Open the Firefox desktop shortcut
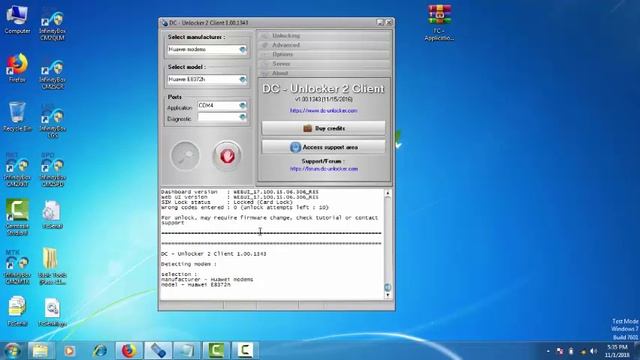The image size is (640, 360). point(17,68)
